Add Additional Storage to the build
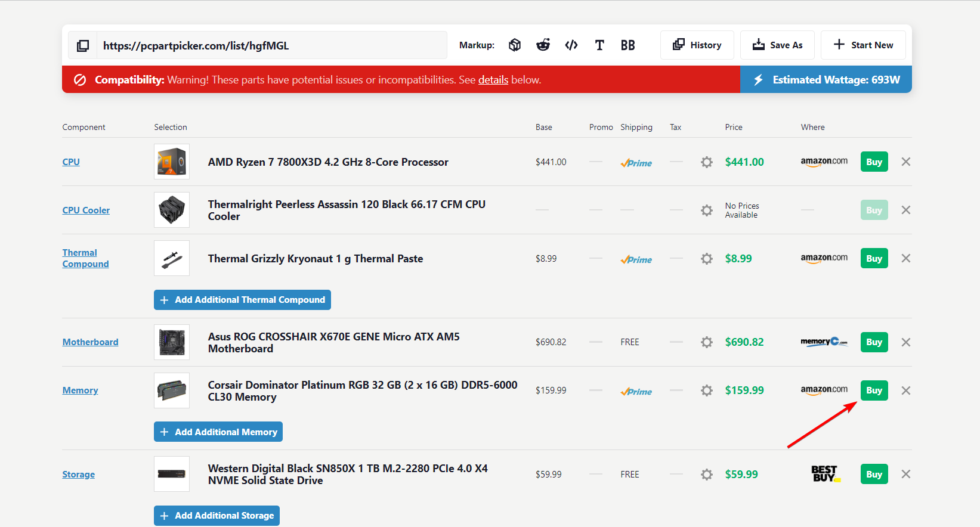Screen dimensions: 980x527 click(217, 516)
